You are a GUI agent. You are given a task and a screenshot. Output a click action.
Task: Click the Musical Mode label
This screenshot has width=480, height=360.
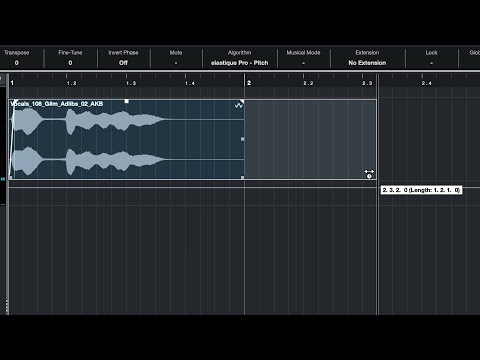(x=303, y=53)
